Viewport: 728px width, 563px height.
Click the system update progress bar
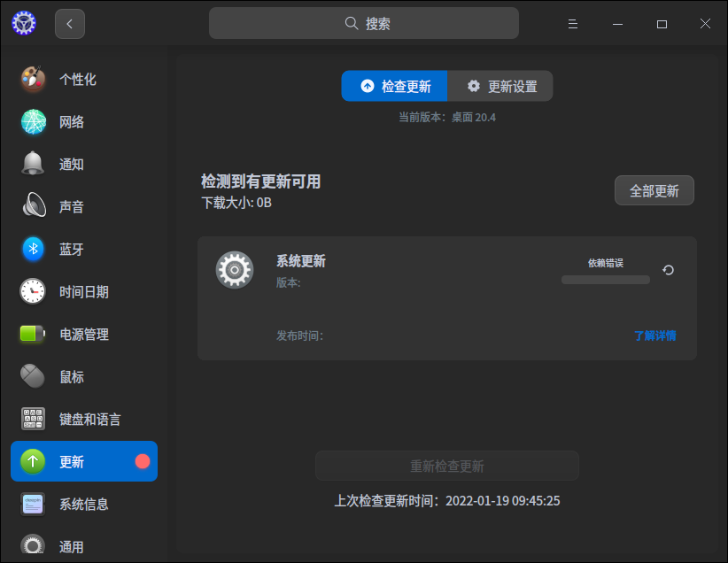tap(605, 279)
